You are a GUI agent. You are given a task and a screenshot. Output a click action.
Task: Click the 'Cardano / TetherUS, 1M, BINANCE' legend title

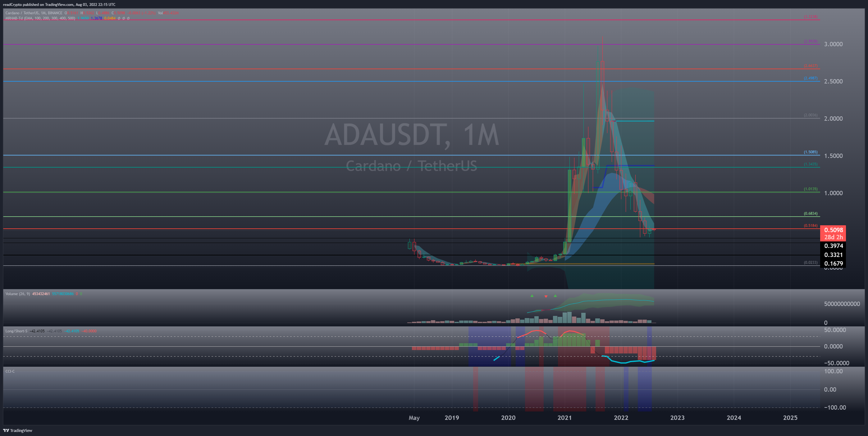point(34,13)
